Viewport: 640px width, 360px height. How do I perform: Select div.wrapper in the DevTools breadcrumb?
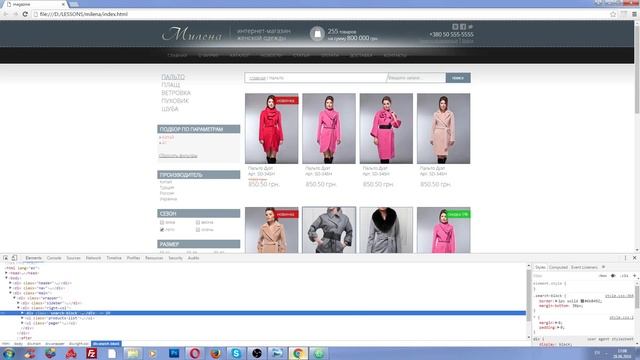tap(55, 344)
